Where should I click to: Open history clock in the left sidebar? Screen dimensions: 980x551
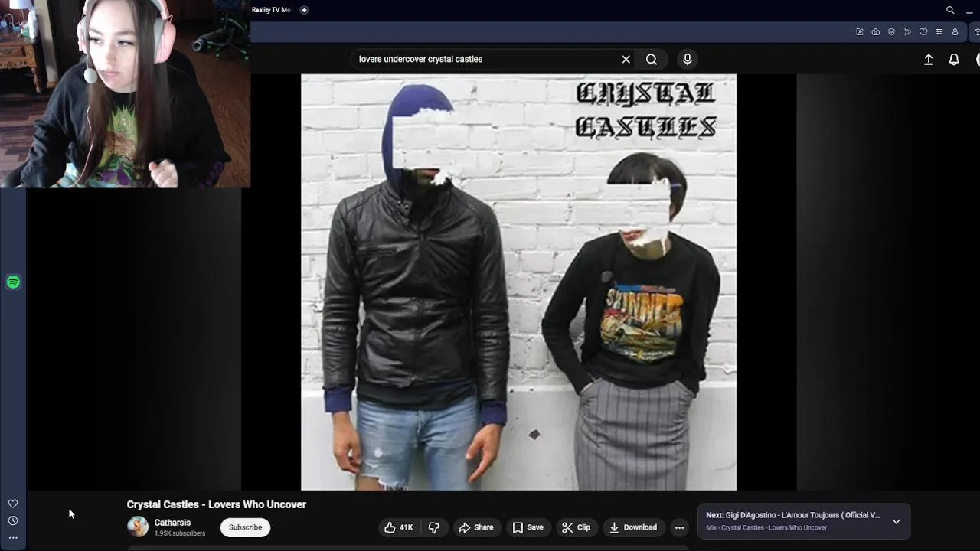[x=13, y=520]
